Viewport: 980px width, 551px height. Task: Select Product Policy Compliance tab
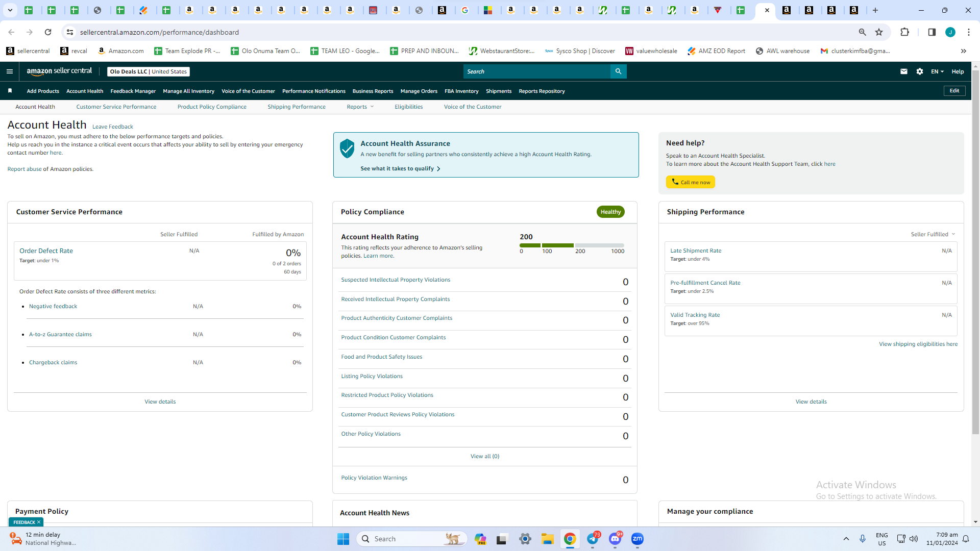(212, 107)
